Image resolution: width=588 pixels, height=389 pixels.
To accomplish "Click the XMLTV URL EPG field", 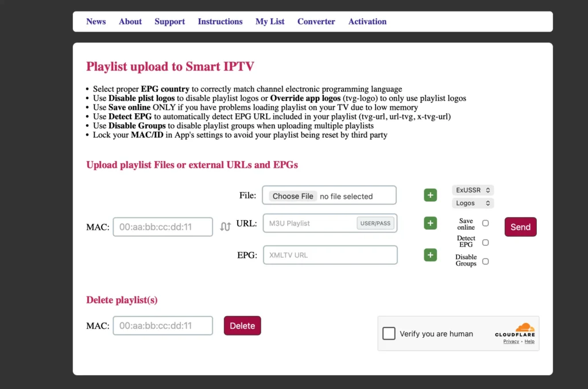I will coord(330,255).
